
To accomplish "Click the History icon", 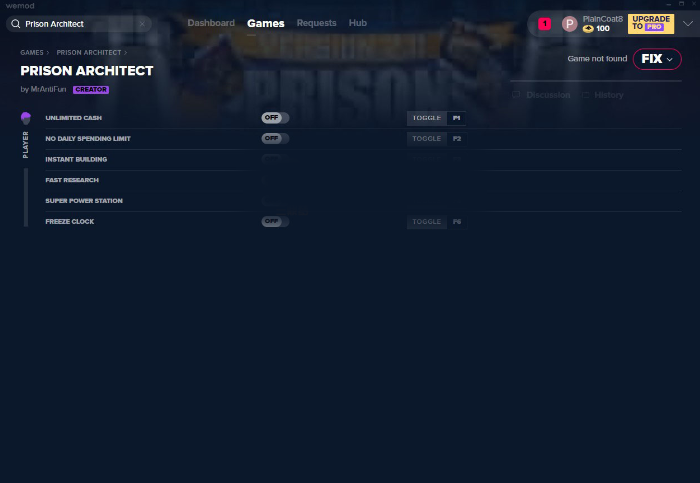I will (585, 95).
